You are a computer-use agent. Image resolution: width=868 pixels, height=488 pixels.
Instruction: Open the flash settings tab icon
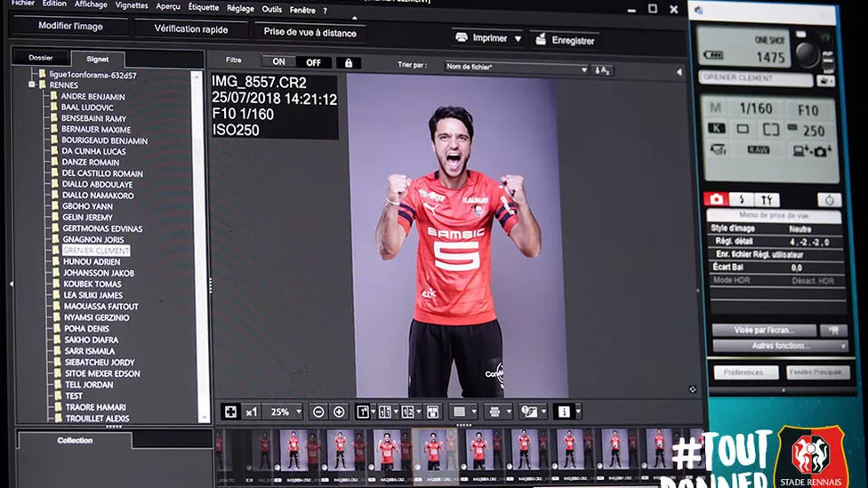741,200
